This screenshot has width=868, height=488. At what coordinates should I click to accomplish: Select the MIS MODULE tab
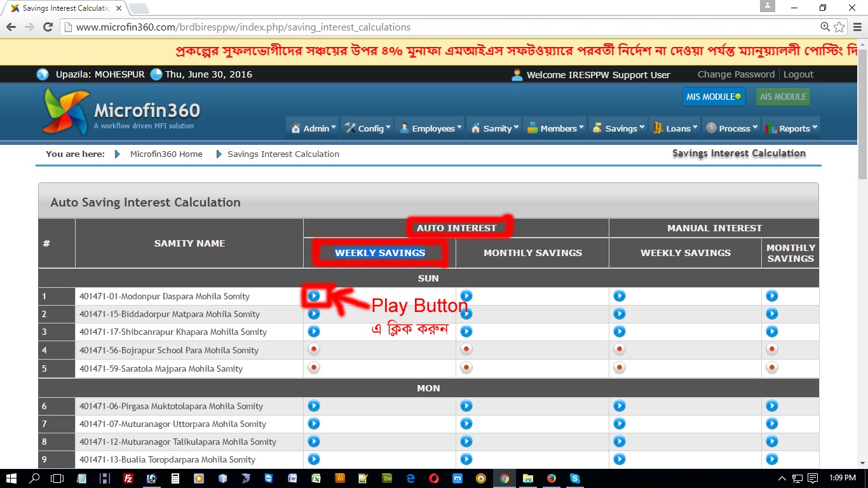[x=713, y=97]
